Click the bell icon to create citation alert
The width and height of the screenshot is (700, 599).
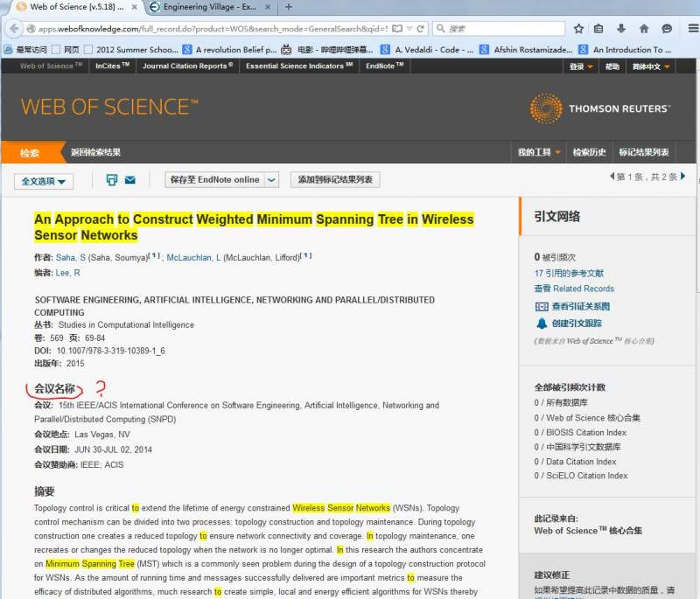click(x=542, y=324)
